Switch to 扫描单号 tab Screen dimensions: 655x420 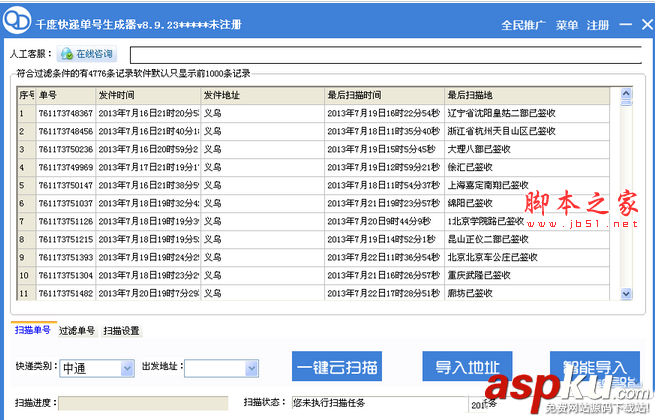pyautogui.click(x=33, y=330)
